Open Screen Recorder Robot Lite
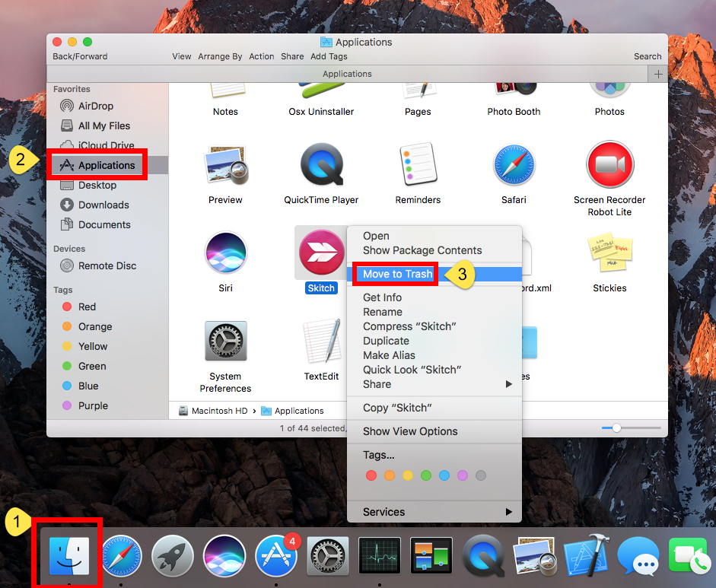716x588 pixels. click(609, 164)
